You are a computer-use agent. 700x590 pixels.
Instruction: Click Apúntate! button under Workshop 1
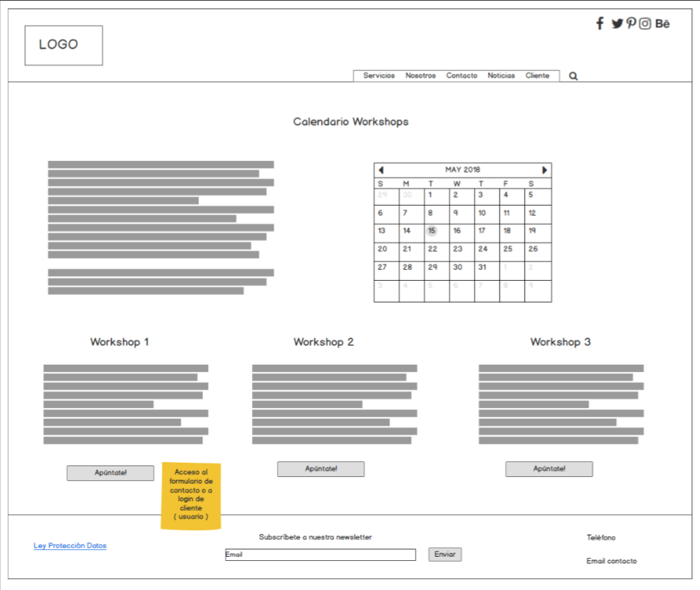110,473
